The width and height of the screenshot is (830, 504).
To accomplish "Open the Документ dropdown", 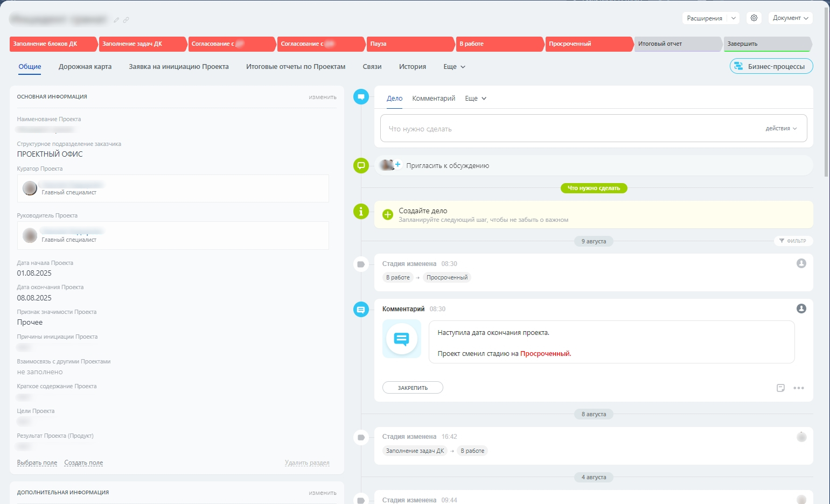I will pyautogui.click(x=791, y=18).
